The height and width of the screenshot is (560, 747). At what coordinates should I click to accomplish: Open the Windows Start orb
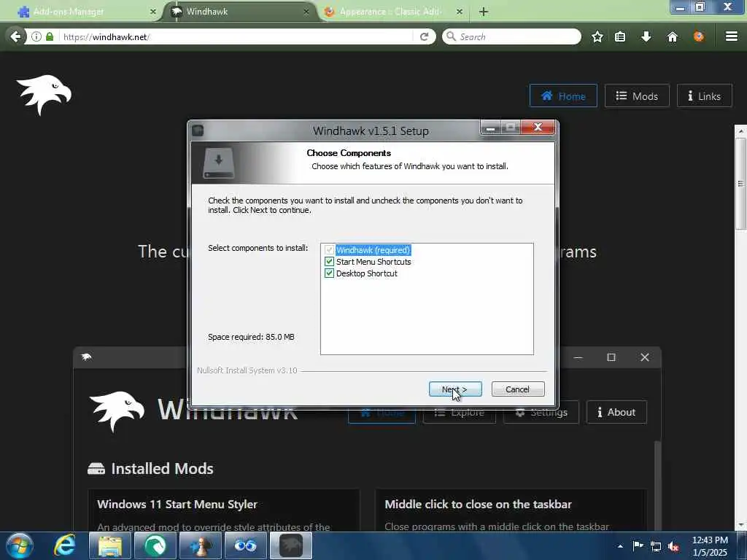[20, 545]
